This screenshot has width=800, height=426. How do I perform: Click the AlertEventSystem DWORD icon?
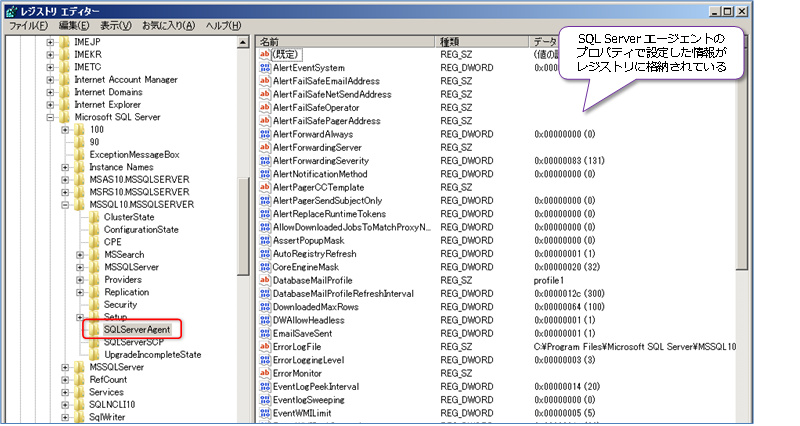click(264, 67)
